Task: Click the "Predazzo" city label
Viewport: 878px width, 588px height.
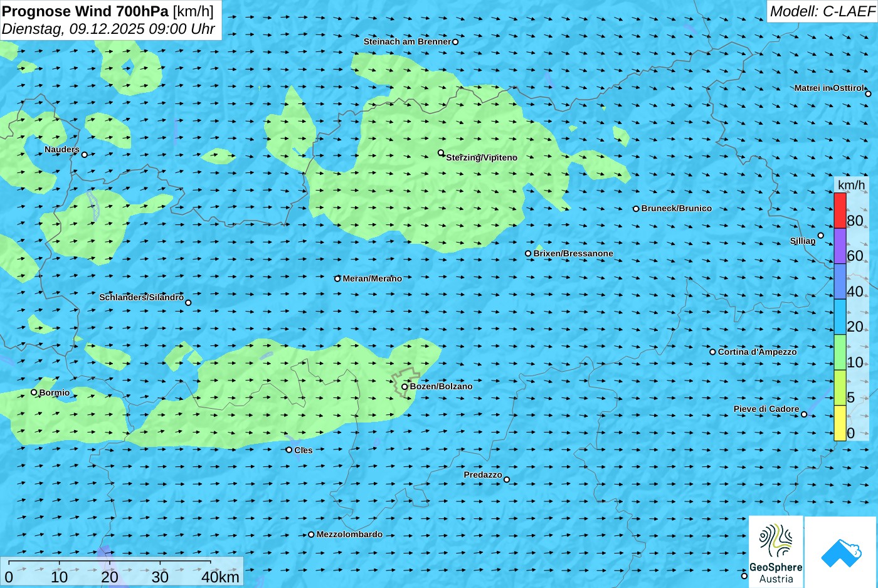Action: click(483, 475)
